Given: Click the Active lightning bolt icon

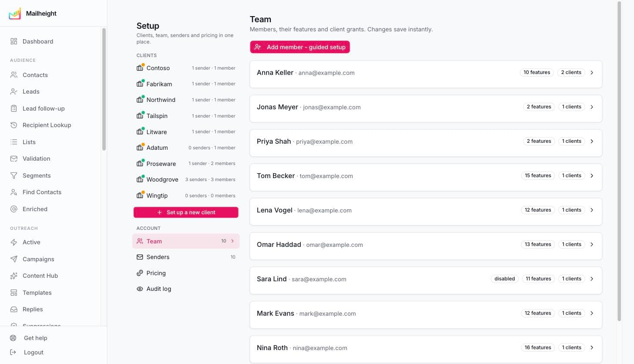Looking at the screenshot, I should tap(14, 242).
